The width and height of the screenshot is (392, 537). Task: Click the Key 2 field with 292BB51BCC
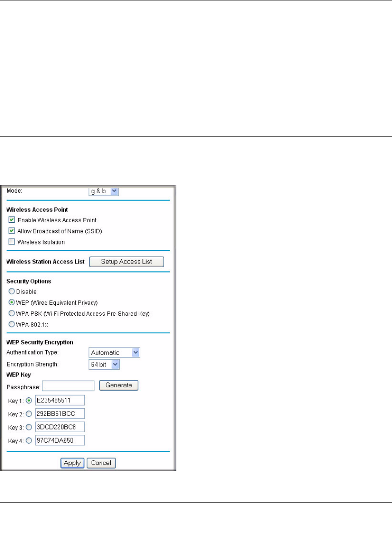click(x=60, y=414)
